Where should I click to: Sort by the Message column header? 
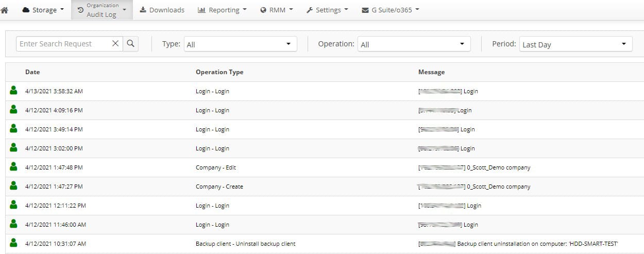pos(431,72)
